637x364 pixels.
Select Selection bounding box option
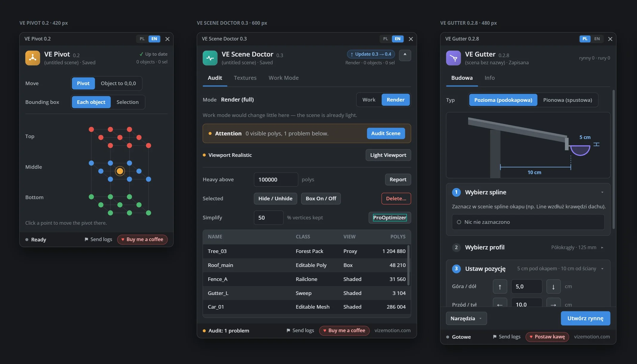pos(128,102)
